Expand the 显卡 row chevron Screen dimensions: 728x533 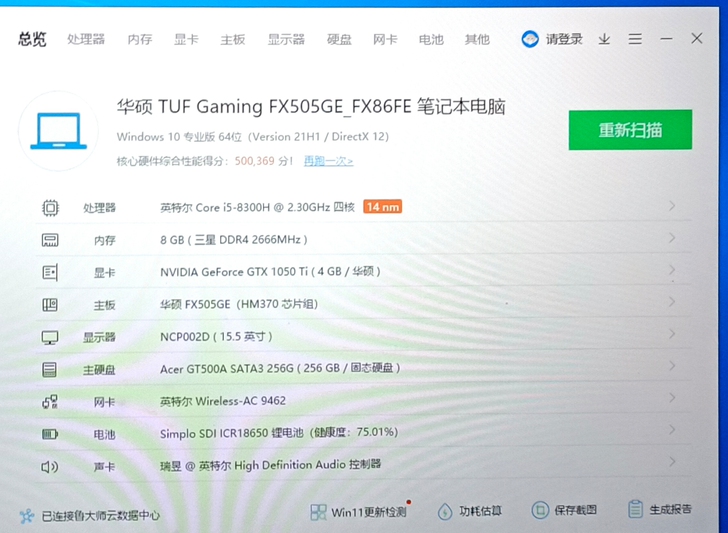pyautogui.click(x=672, y=270)
